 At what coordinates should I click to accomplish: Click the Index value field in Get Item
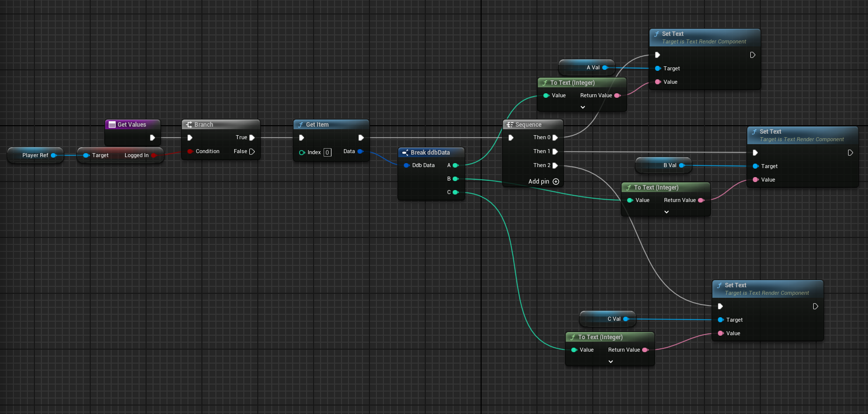[x=327, y=153]
